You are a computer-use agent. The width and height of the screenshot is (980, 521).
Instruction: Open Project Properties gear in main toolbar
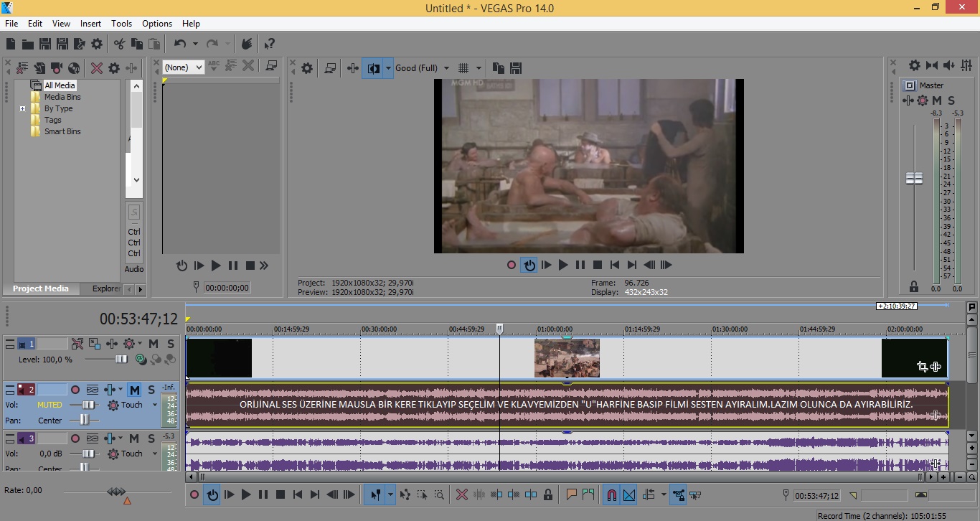click(97, 44)
